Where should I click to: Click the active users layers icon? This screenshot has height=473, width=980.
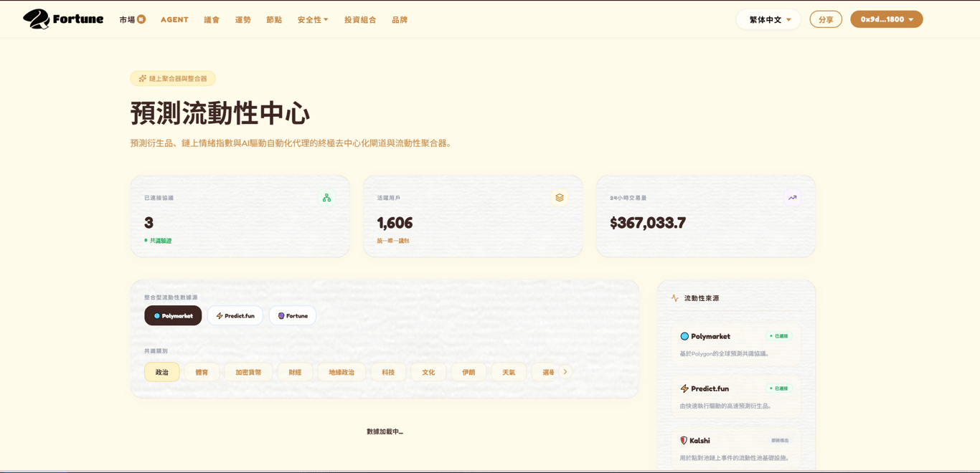coord(560,198)
